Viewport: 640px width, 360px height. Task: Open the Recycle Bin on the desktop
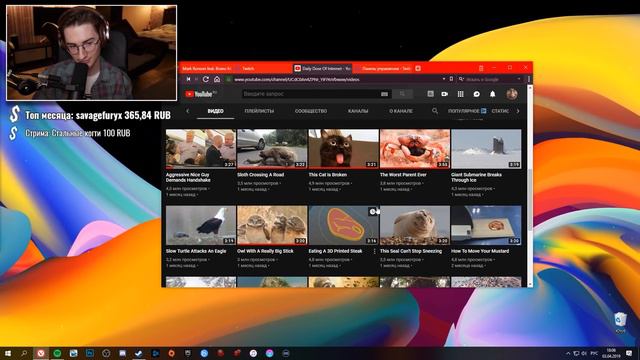coord(620,322)
